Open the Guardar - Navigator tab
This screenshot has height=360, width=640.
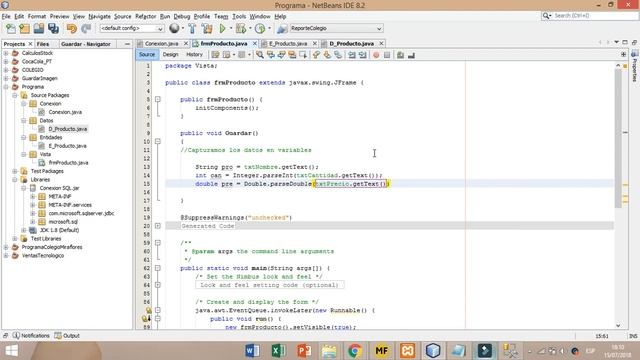coord(86,44)
